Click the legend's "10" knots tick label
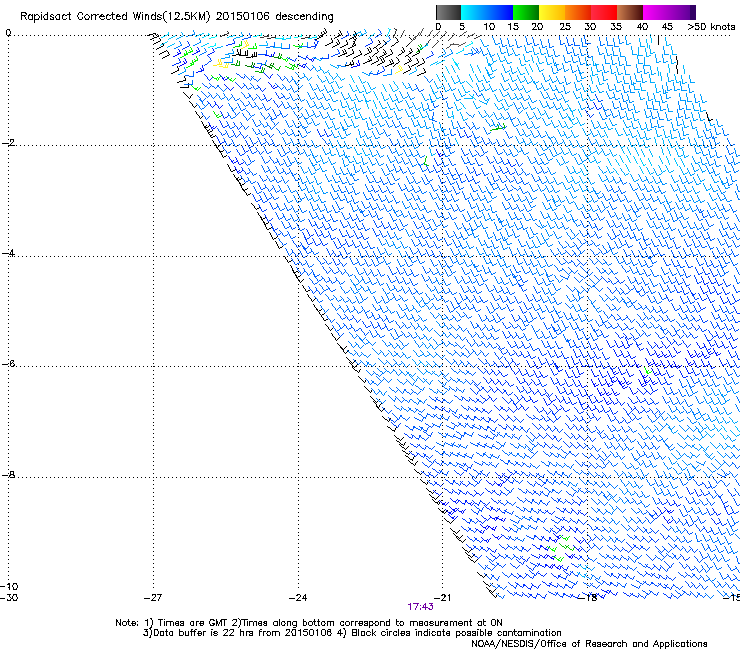This screenshot has width=740, height=650. (489, 27)
